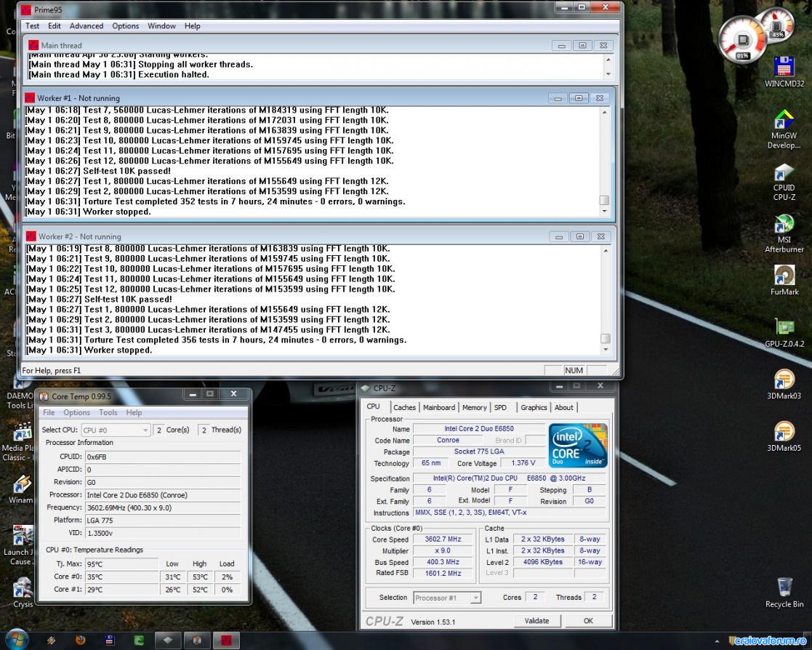Click the Core Speed value 3602.7 MHz
Image resolution: width=812 pixels, height=650 pixels.
pyautogui.click(x=443, y=539)
